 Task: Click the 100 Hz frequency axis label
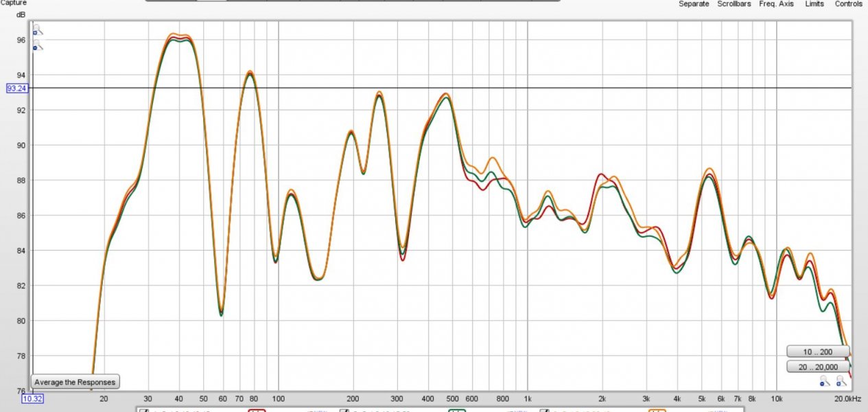pos(279,398)
